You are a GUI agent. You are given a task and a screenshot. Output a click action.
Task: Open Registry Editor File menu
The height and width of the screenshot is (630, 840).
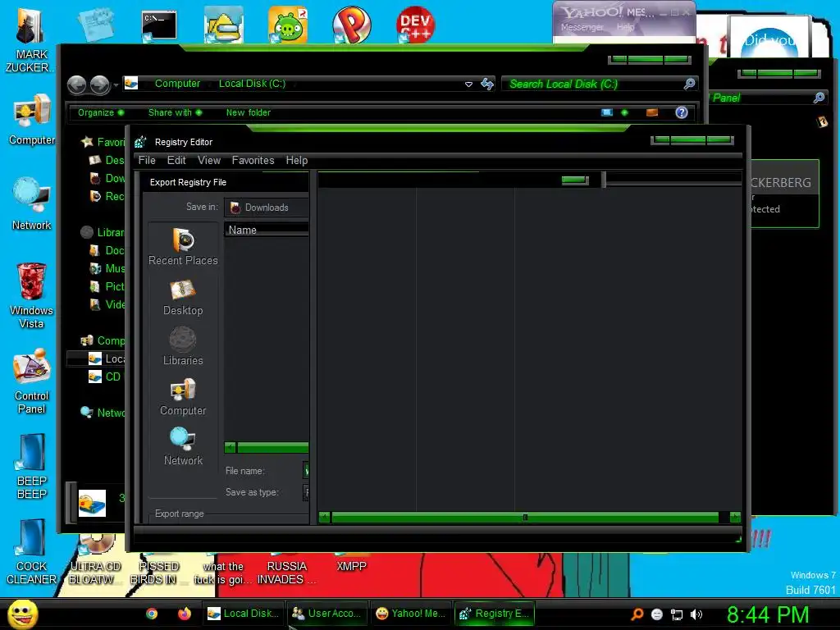click(147, 160)
